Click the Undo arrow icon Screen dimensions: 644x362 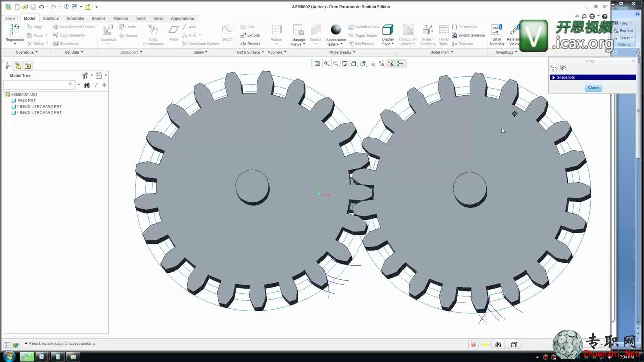(41, 7)
